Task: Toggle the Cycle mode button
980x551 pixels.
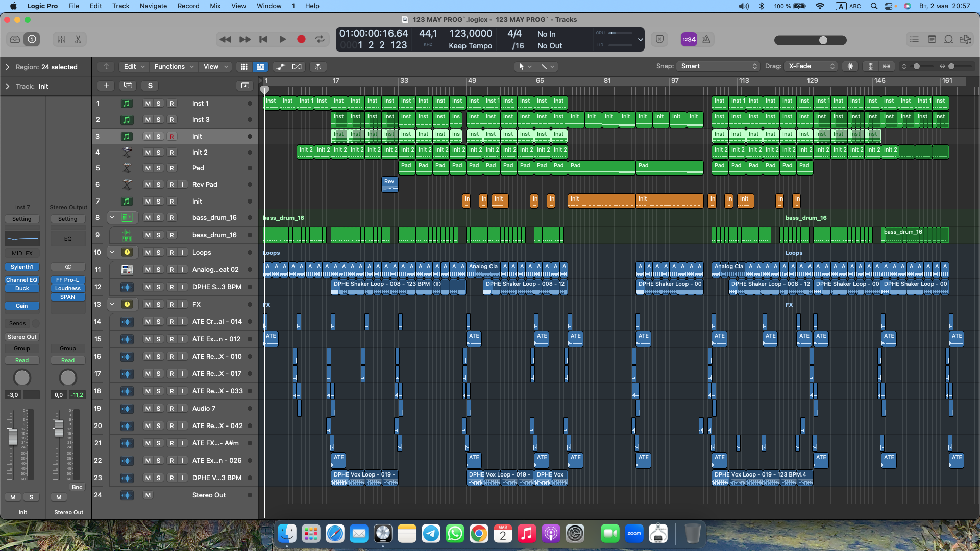Action: pyautogui.click(x=320, y=39)
